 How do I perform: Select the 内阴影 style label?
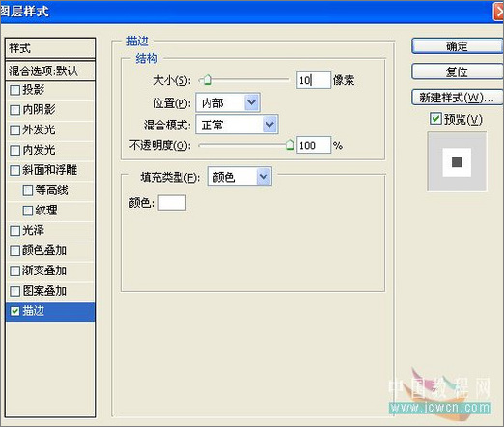point(39,110)
